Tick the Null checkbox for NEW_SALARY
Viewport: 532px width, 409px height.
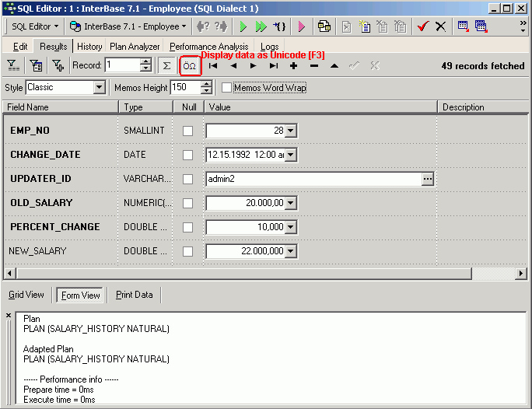pyautogui.click(x=187, y=251)
